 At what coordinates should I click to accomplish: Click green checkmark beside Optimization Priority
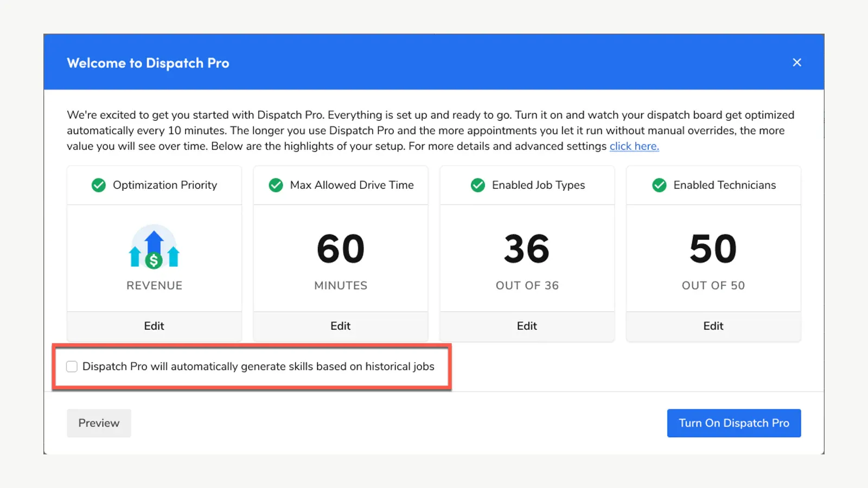(99, 185)
